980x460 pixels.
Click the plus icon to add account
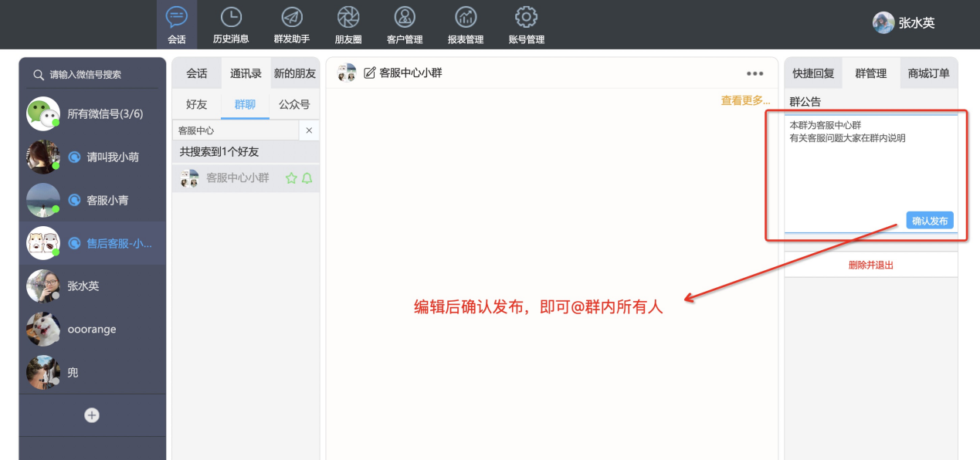(92, 415)
